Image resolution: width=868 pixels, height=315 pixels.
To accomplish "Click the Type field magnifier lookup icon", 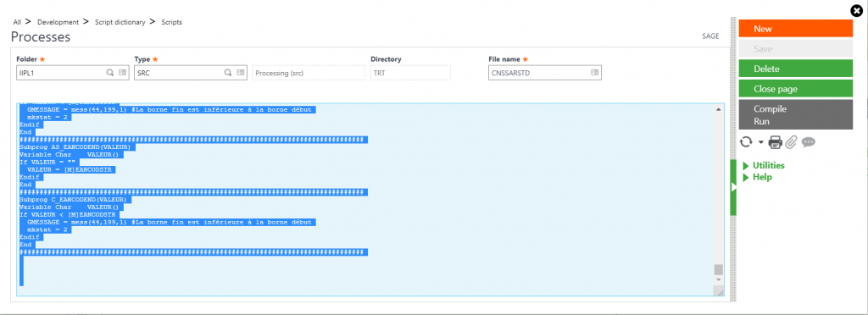I will [x=227, y=73].
